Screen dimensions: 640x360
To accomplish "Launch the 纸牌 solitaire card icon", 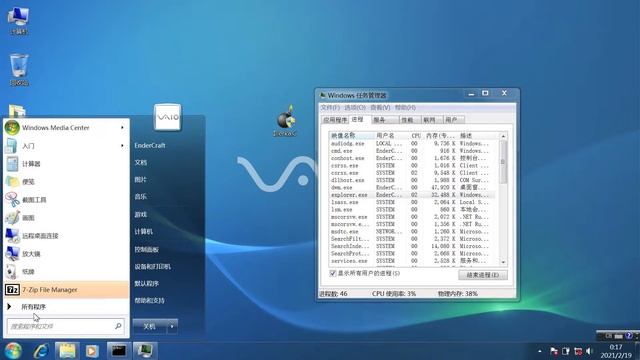I will [12, 271].
